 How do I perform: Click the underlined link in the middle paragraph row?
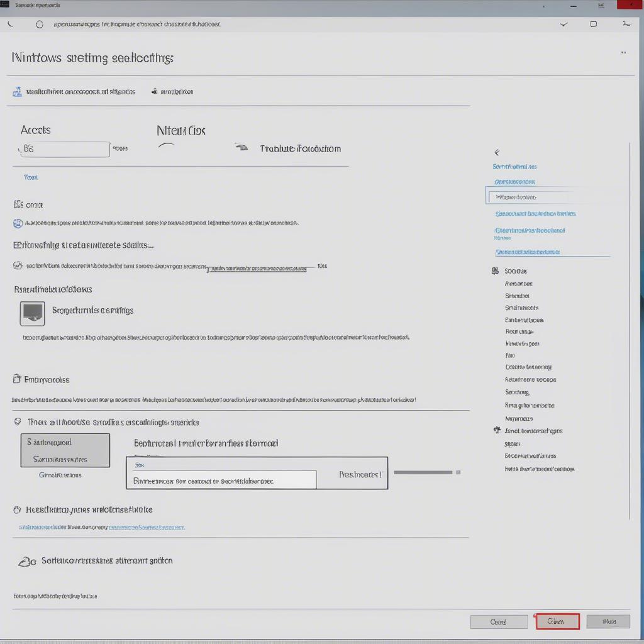click(257, 269)
